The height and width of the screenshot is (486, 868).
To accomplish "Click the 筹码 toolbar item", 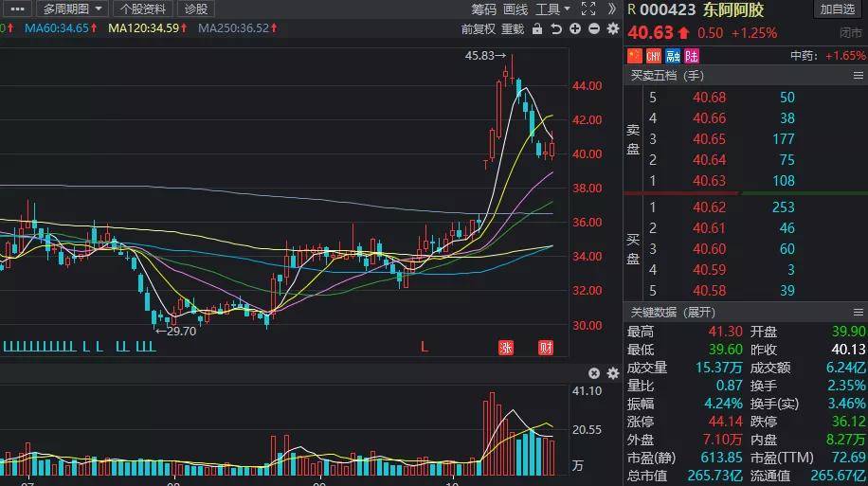I will pyautogui.click(x=484, y=9).
